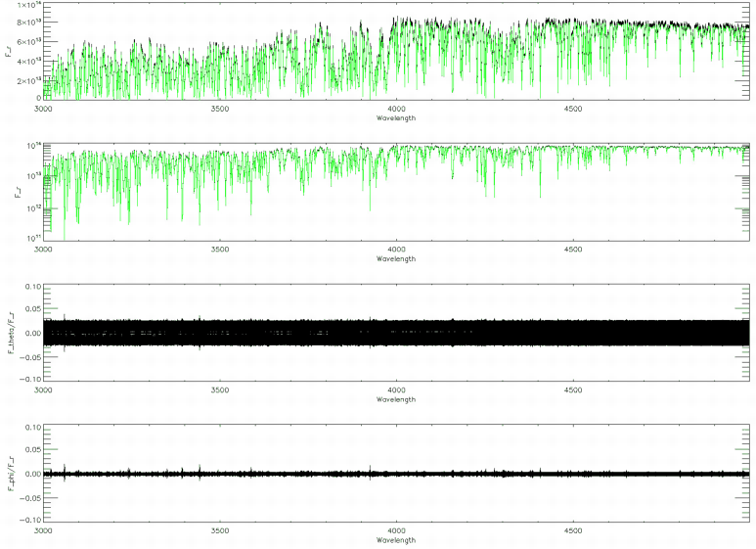Click the 0.10 y-tick label on the F_theta/F_r plot

click(x=31, y=287)
